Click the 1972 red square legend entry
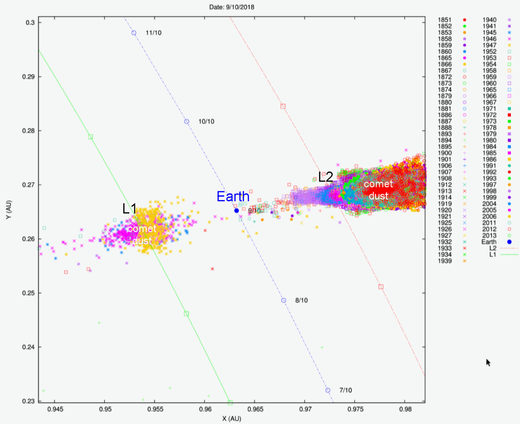 click(x=496, y=115)
